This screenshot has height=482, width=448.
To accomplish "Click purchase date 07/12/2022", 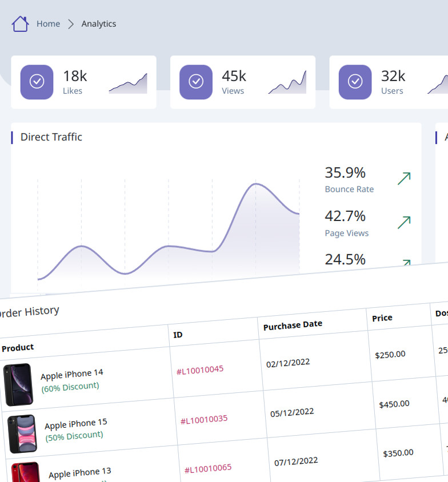I will [x=296, y=461].
